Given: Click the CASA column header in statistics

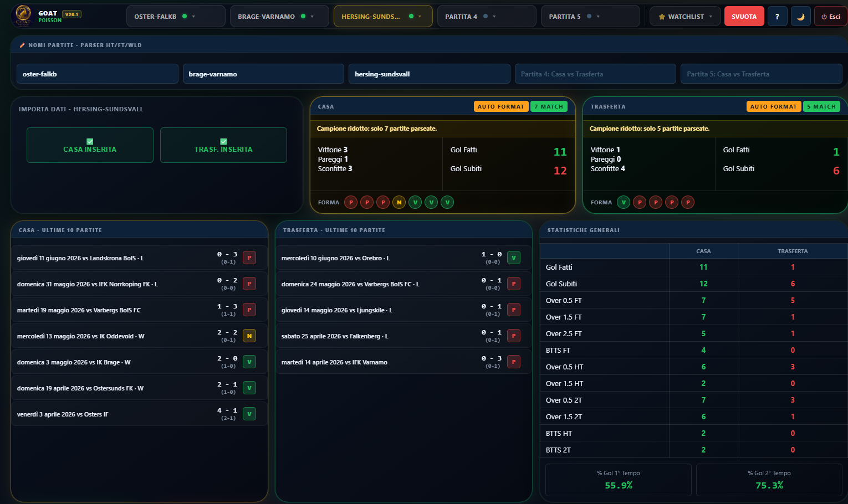Looking at the screenshot, I should point(703,251).
